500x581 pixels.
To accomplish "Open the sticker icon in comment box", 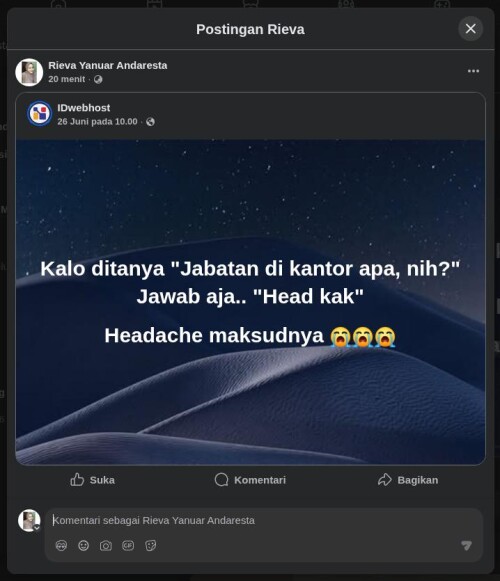I will coord(150,545).
